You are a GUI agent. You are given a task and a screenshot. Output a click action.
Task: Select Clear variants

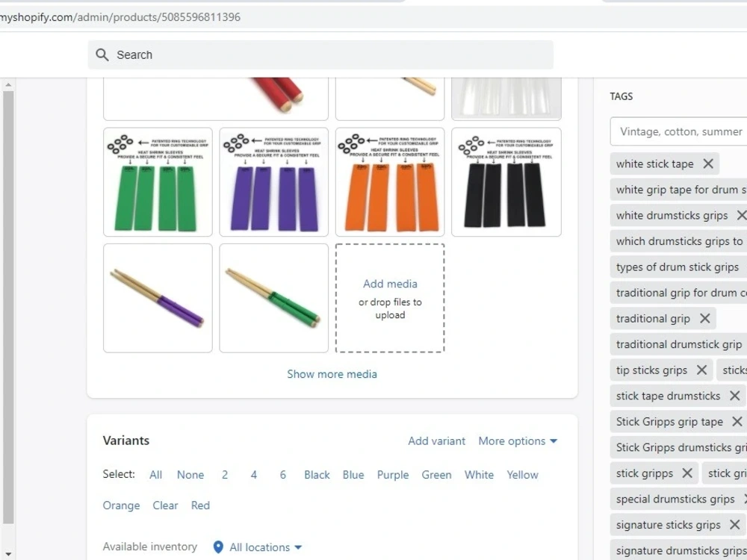[165, 505]
